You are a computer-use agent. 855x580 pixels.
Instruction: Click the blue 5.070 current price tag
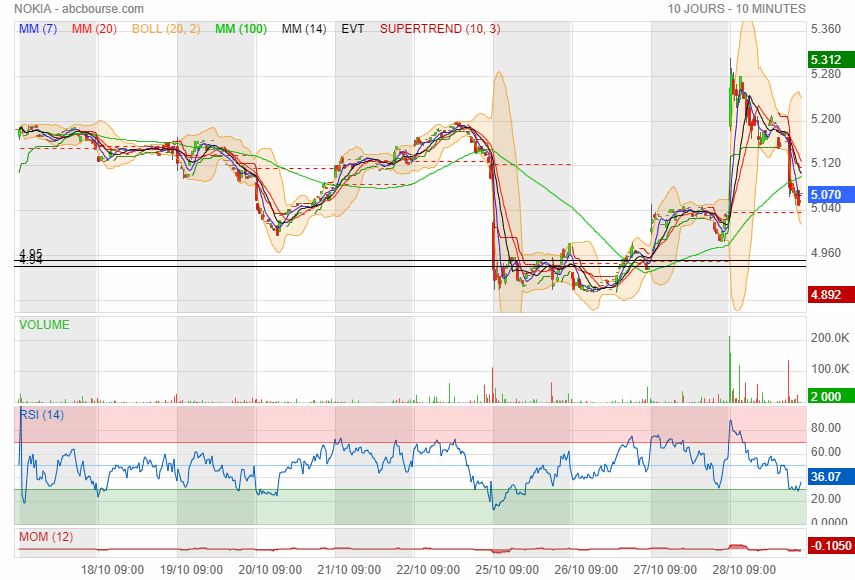(831, 195)
